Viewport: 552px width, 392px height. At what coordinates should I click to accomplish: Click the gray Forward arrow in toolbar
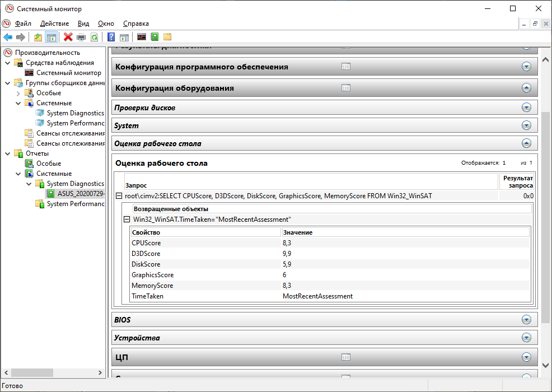21,37
